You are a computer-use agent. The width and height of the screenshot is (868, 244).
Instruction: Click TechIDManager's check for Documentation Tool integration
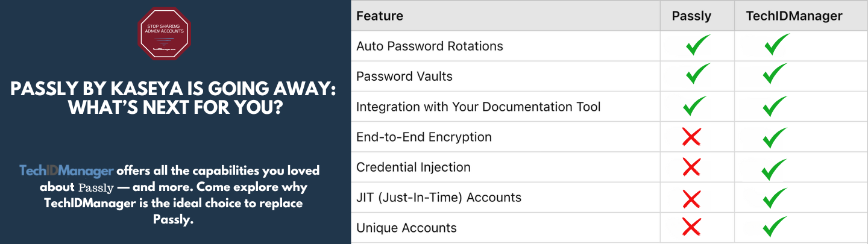[774, 107]
